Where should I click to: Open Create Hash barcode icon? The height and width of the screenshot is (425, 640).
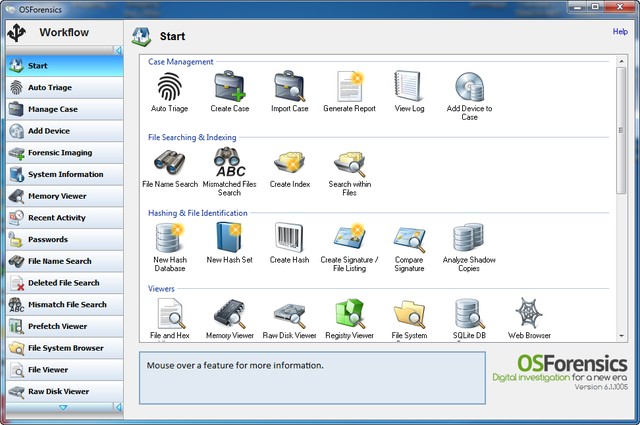(289, 238)
